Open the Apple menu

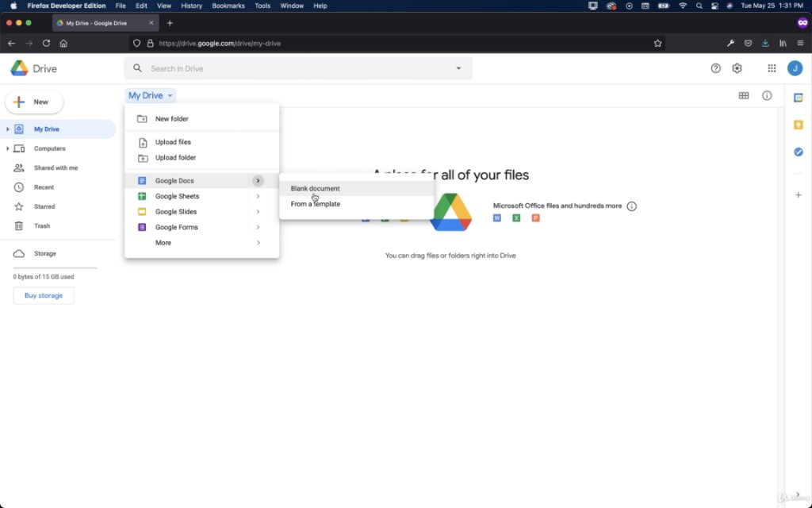point(13,6)
